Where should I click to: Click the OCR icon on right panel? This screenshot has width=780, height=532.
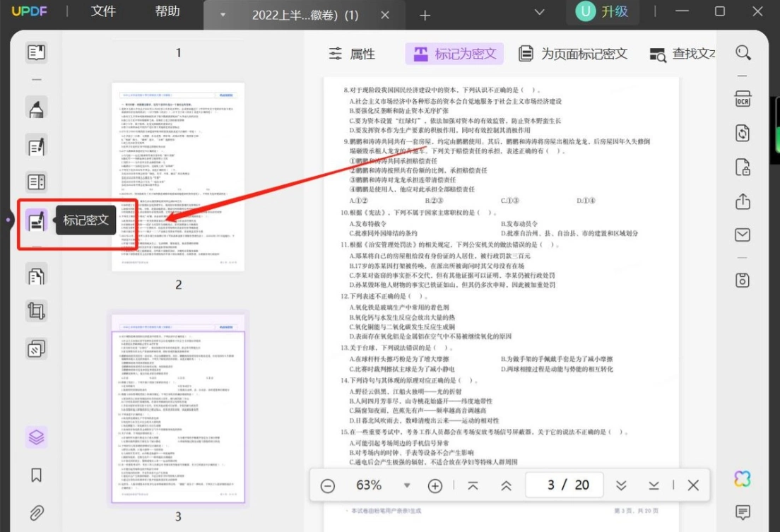(743, 99)
